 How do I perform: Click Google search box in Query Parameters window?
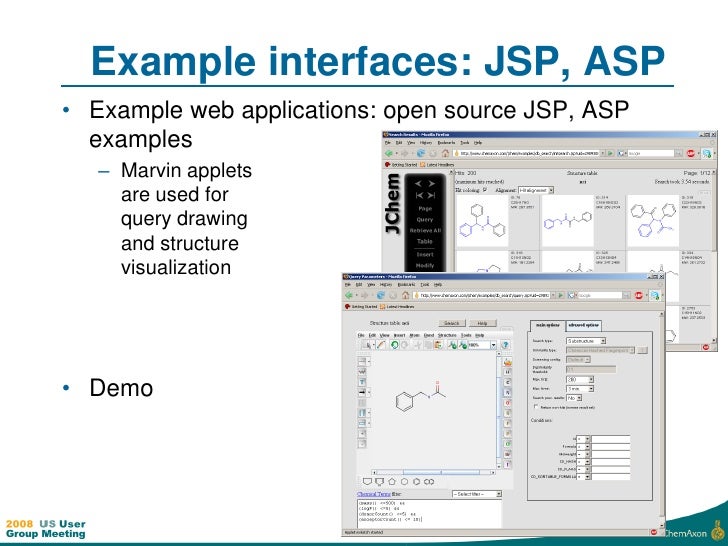coord(599,295)
